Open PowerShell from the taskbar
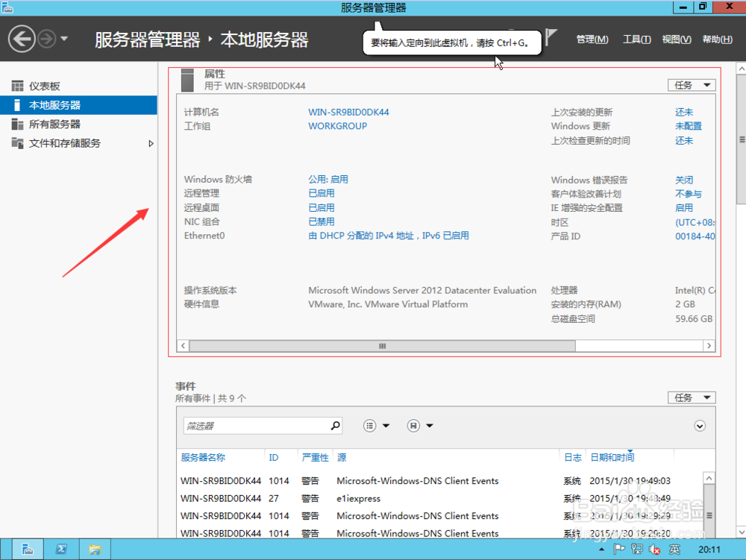Screen dimensions: 746x560 click(61, 550)
